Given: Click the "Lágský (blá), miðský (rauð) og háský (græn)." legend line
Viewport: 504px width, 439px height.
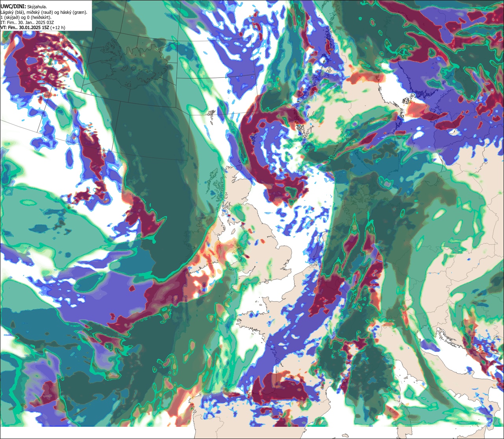Looking at the screenshot, I should 44,12.
